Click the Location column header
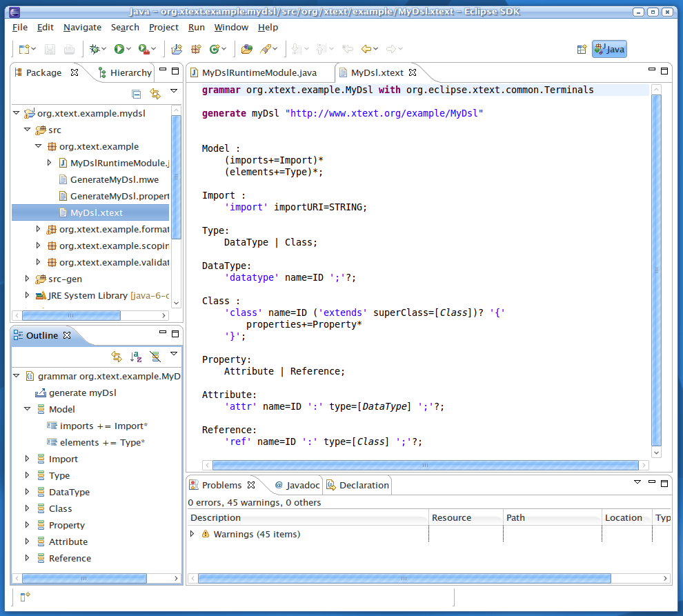 (x=627, y=517)
